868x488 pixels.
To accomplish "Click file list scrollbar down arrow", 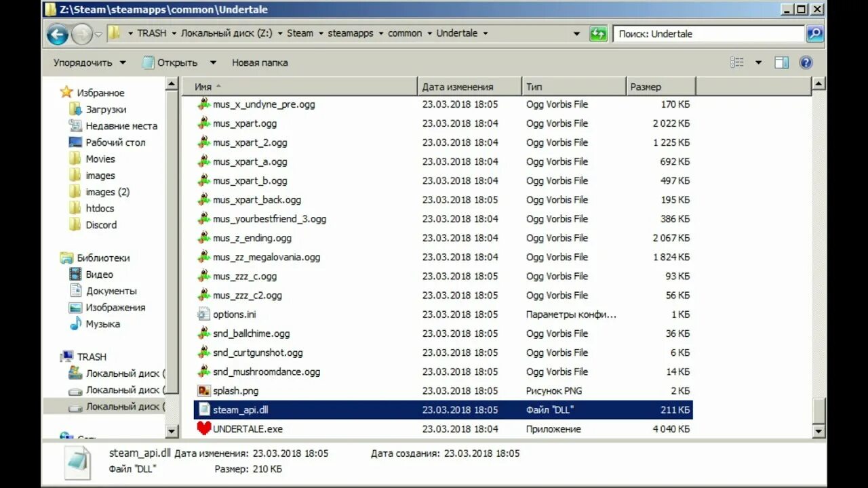I will click(818, 430).
